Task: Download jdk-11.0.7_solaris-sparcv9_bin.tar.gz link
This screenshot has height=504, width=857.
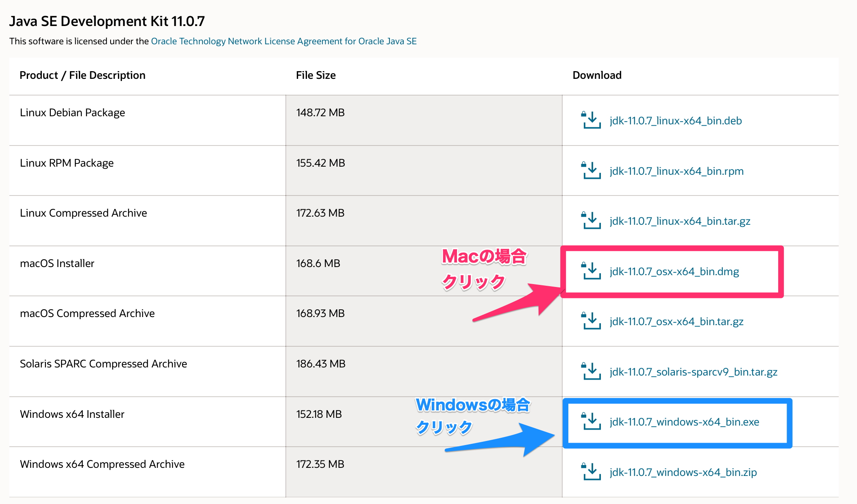Action: (694, 372)
